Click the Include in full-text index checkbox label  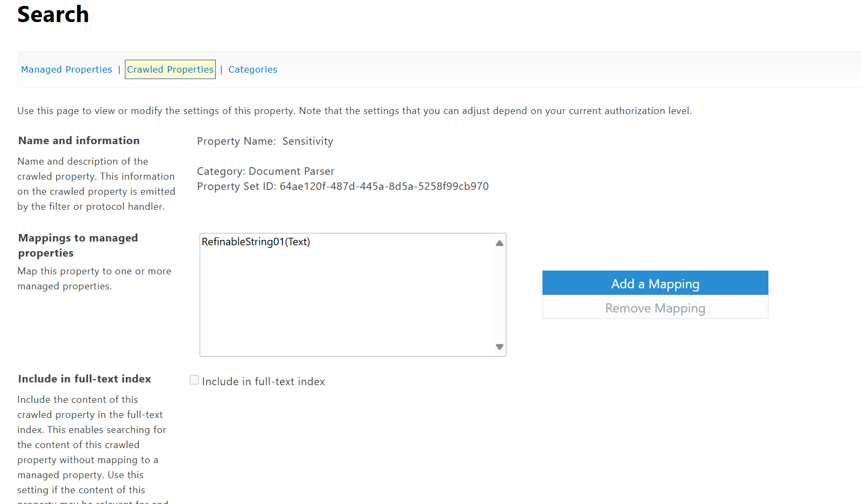click(x=263, y=381)
